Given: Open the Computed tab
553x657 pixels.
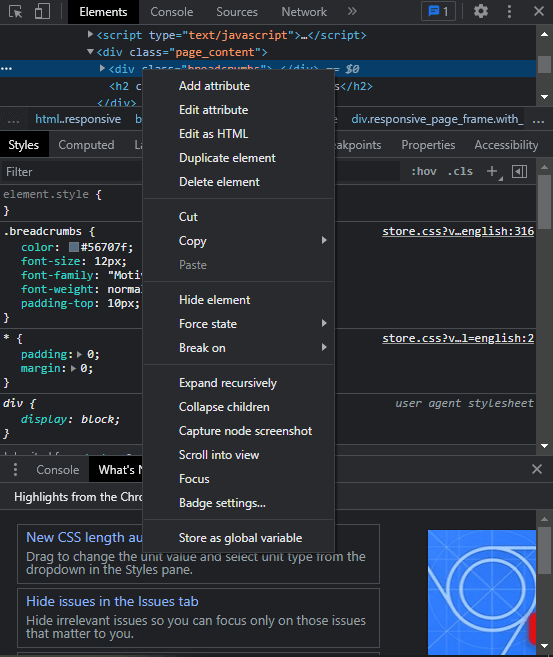Looking at the screenshot, I should [x=86, y=145].
